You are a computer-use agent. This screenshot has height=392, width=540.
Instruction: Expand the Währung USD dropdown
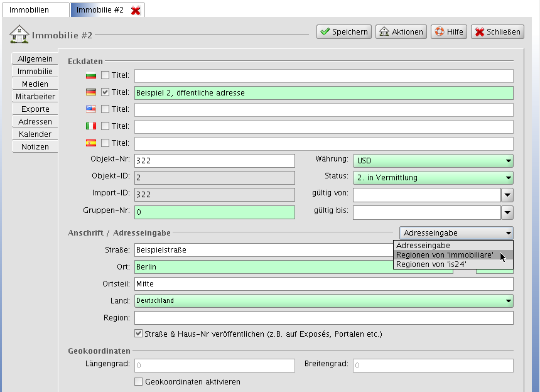click(433, 161)
